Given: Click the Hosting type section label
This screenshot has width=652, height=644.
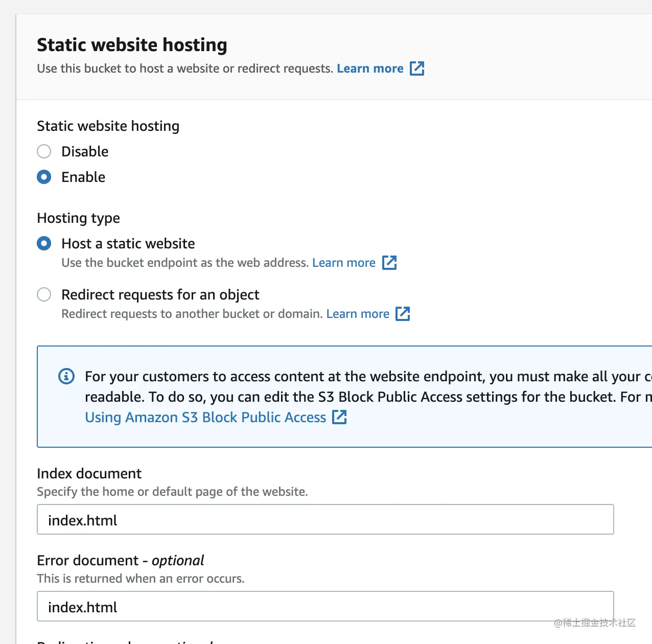Looking at the screenshot, I should click(78, 218).
